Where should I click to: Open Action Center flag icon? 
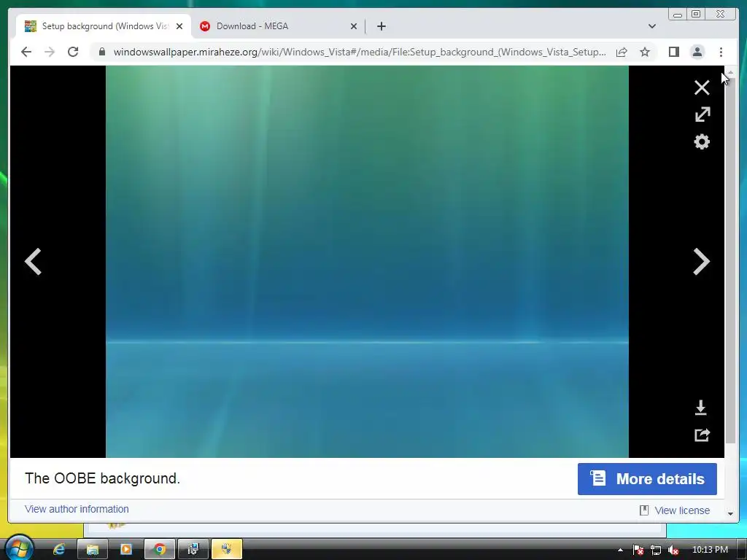tap(638, 550)
